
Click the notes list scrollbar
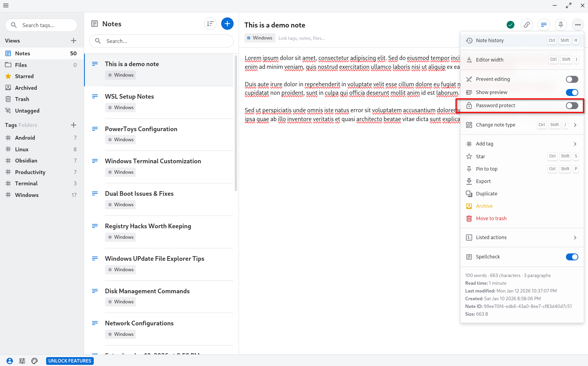[x=236, y=123]
